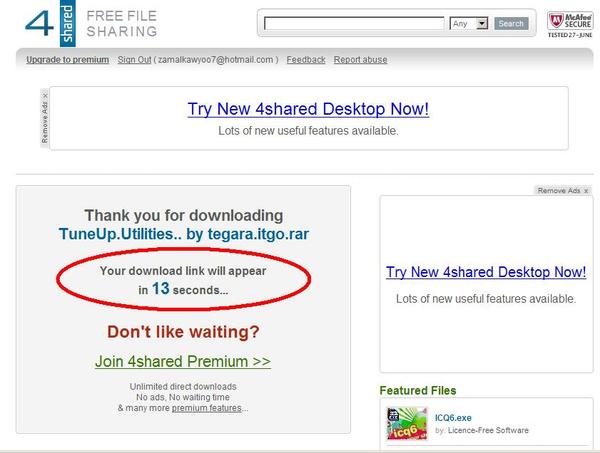The image size is (600, 453).
Task: Dismiss right sidebar ad with Remove Ads x
Action: point(562,190)
